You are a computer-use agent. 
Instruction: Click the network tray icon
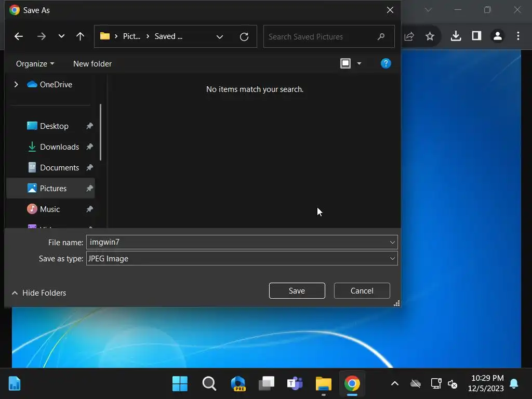(436, 384)
